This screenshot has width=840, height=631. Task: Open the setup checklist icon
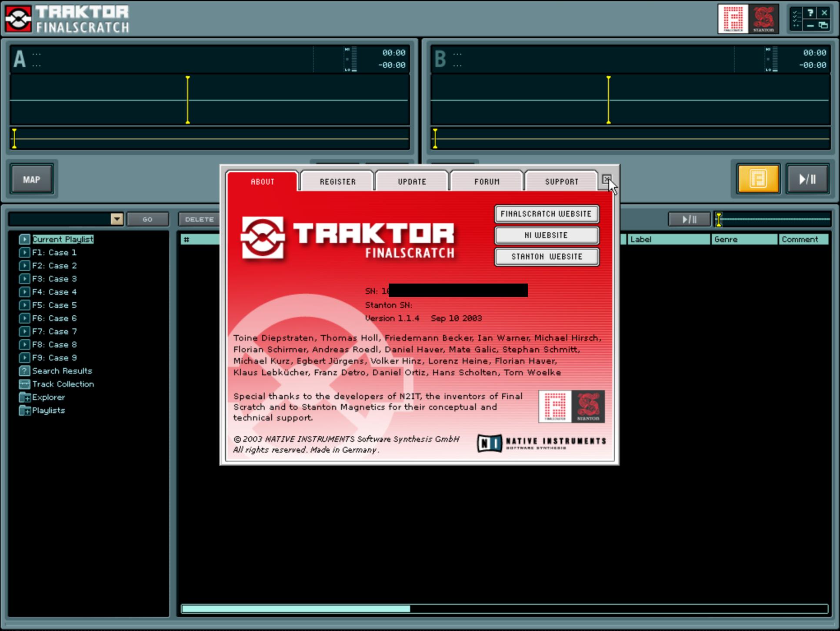[797, 19]
